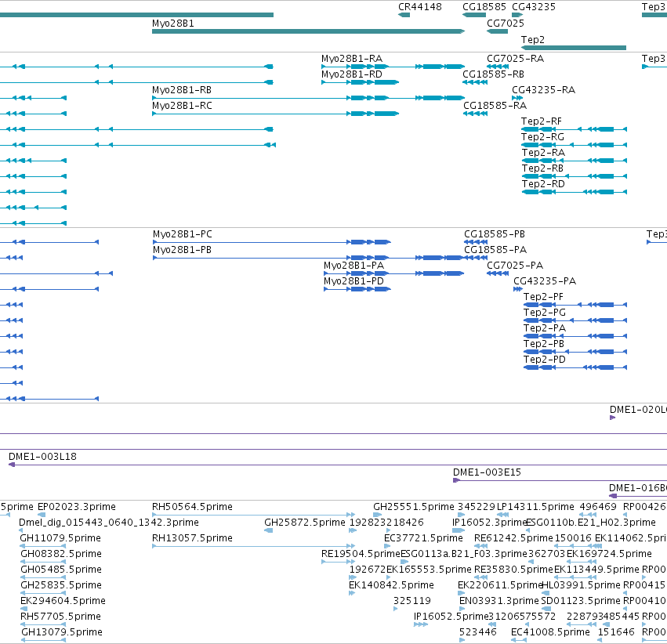Image resolution: width=667 pixels, height=644 pixels.
Task: Select the Tep2-PD protein label
Action: tap(545, 360)
